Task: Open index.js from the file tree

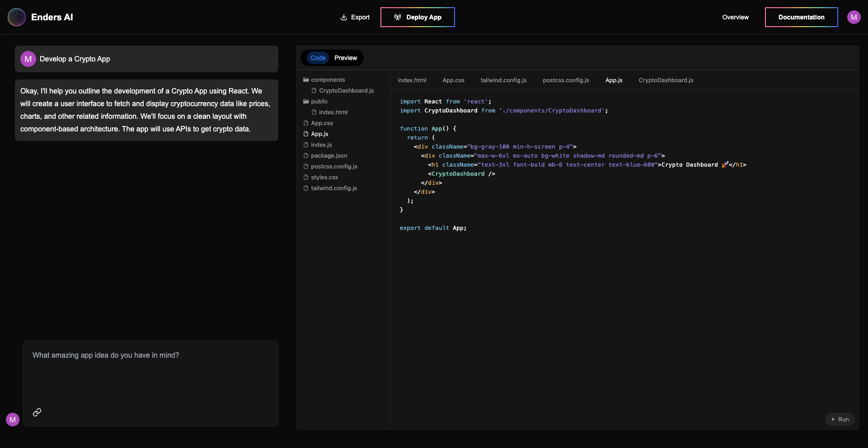Action: click(x=321, y=145)
